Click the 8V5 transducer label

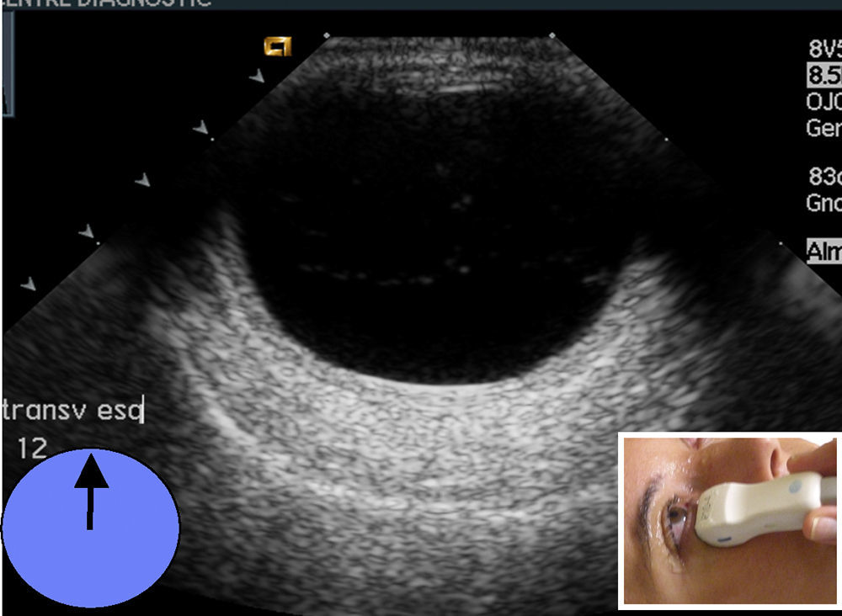click(824, 50)
